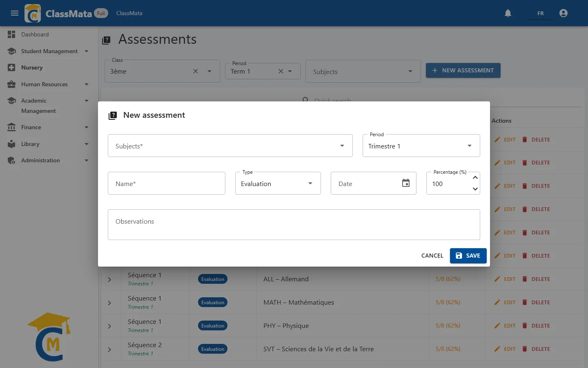Image resolution: width=588 pixels, height=368 pixels.
Task: Open Dashboard menu item
Action: tap(49, 34)
